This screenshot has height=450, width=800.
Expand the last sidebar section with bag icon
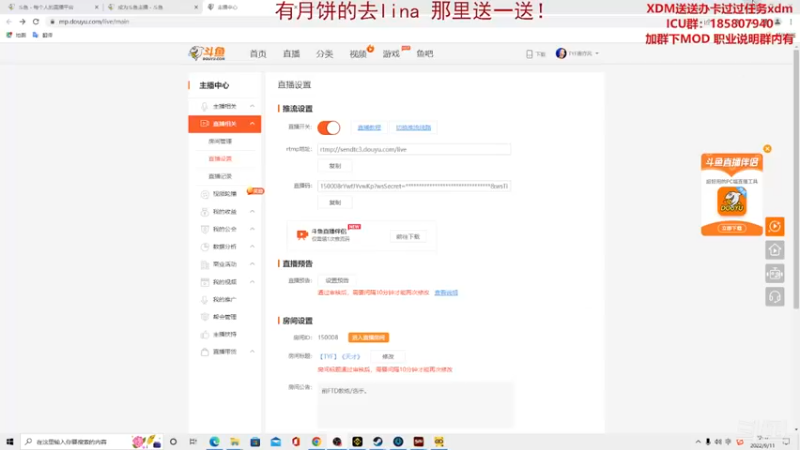pos(252,352)
